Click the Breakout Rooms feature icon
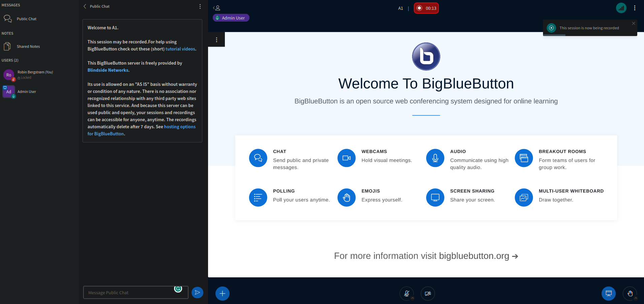Viewport: 644px width, 304px height. click(524, 158)
